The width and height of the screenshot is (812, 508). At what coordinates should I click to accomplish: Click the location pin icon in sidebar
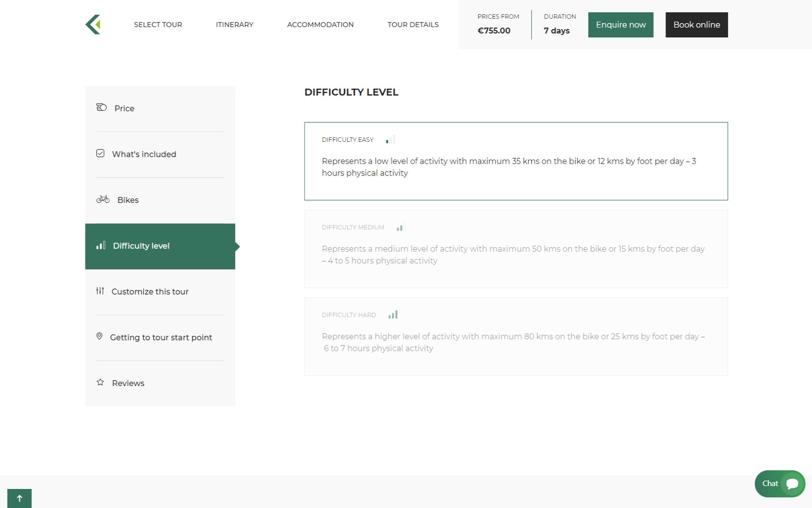tap(100, 336)
